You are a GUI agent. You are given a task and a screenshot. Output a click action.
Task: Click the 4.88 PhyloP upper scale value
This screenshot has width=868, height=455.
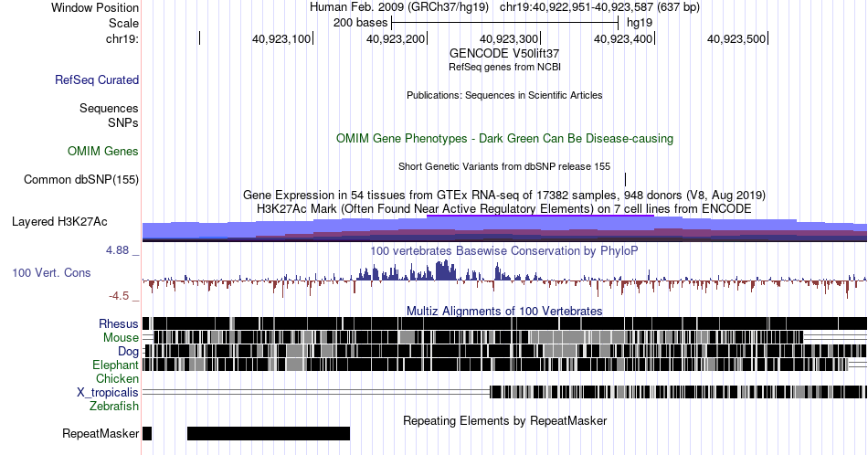[x=117, y=250]
